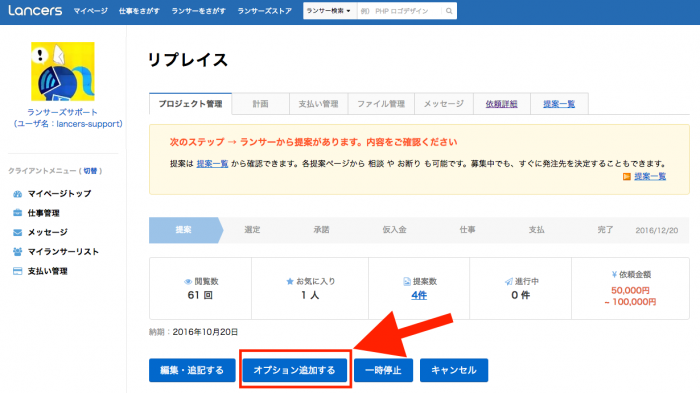The image size is (700, 393).
Task: Open 支払い管理 sidebar item
Action: [x=48, y=271]
